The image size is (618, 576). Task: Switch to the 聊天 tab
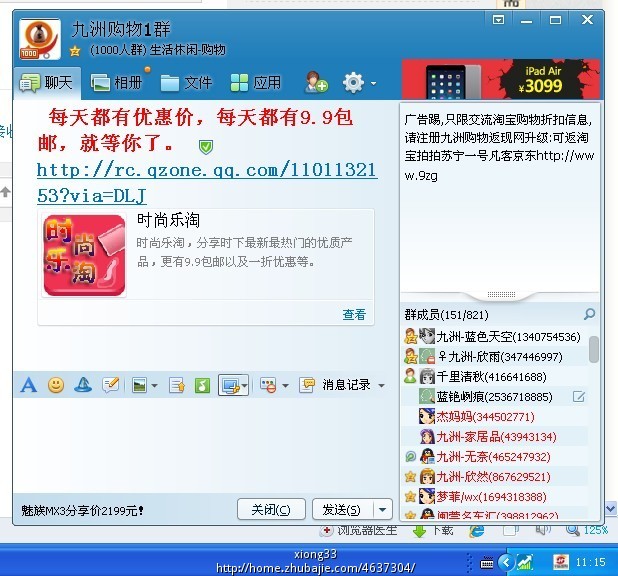click(47, 83)
